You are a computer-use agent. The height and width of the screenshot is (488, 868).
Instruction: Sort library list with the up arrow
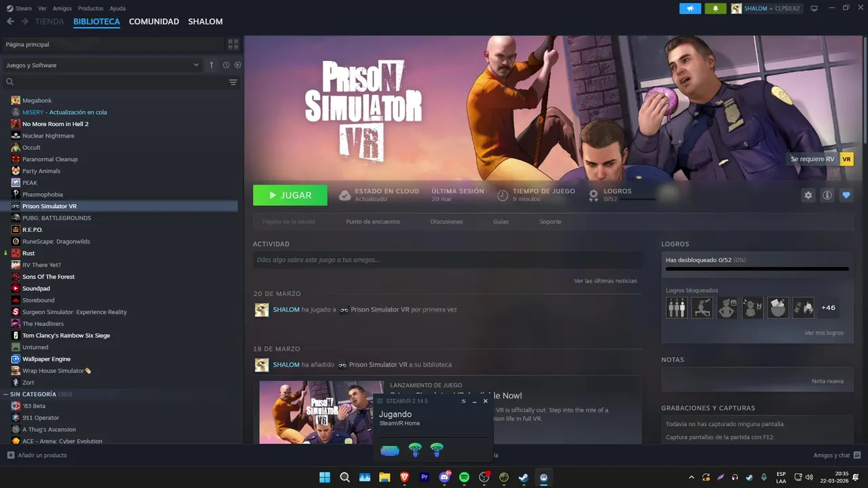[212, 65]
